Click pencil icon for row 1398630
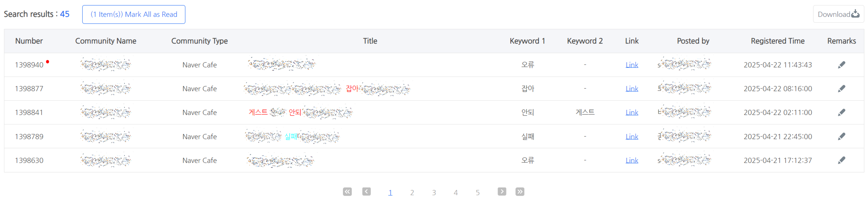868x201 pixels. pos(841,160)
